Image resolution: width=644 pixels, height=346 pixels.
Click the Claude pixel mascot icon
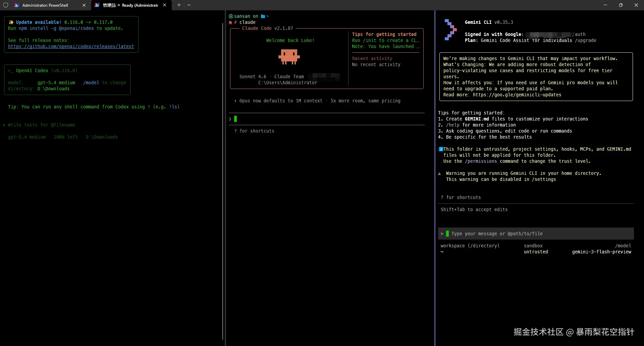[x=289, y=57]
